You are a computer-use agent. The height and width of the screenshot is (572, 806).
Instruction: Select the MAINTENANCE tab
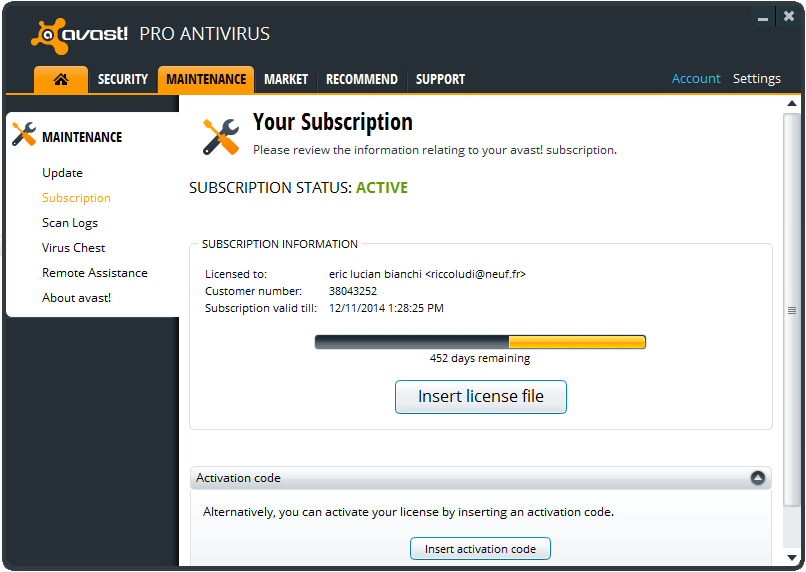(206, 80)
